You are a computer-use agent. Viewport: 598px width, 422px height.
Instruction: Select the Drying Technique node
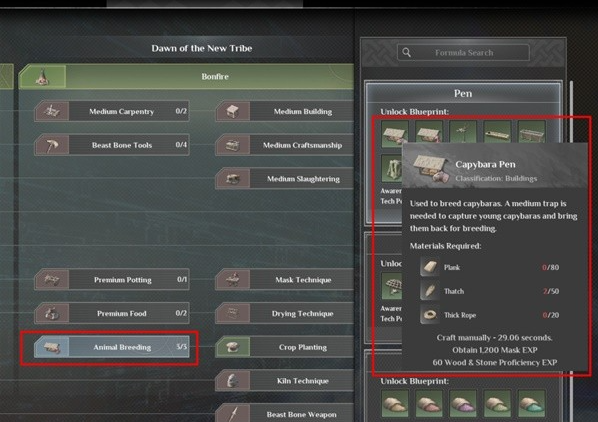point(285,313)
